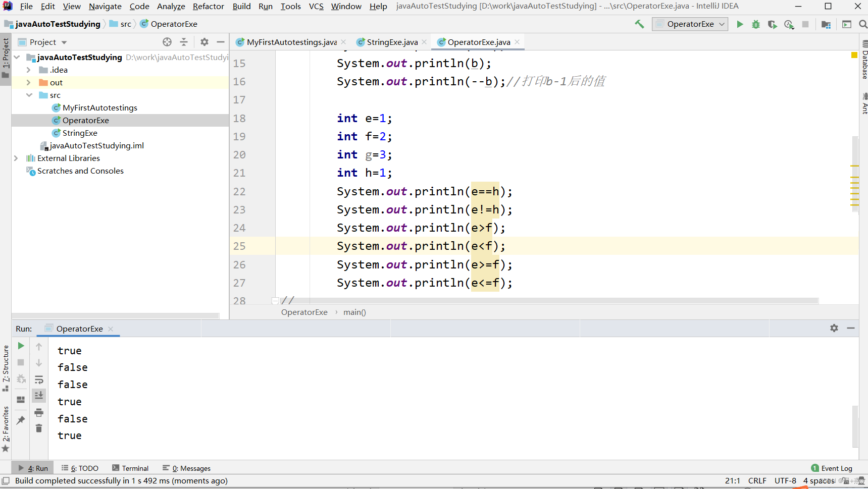Start debugging with the bug icon

tap(756, 24)
